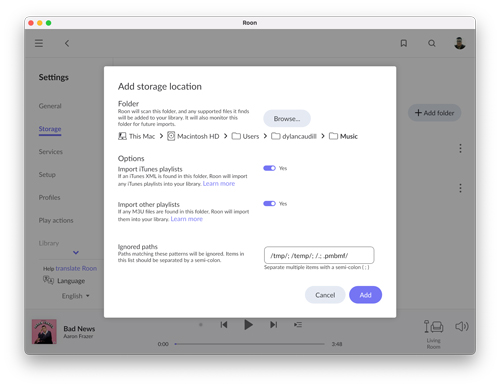This screenshot has height=387, width=500.
Task: Click the Ignored paths text field
Action: click(x=319, y=255)
